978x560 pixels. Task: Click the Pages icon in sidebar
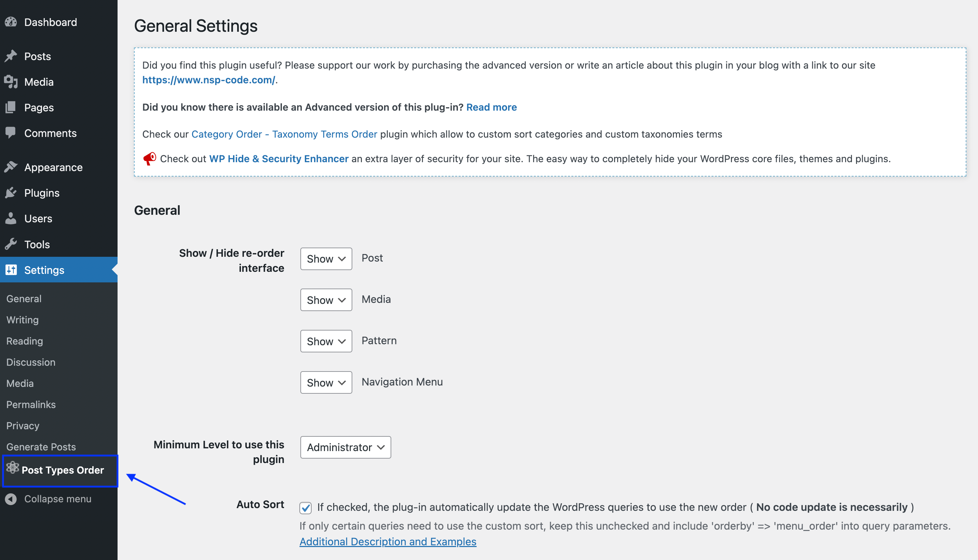(11, 107)
